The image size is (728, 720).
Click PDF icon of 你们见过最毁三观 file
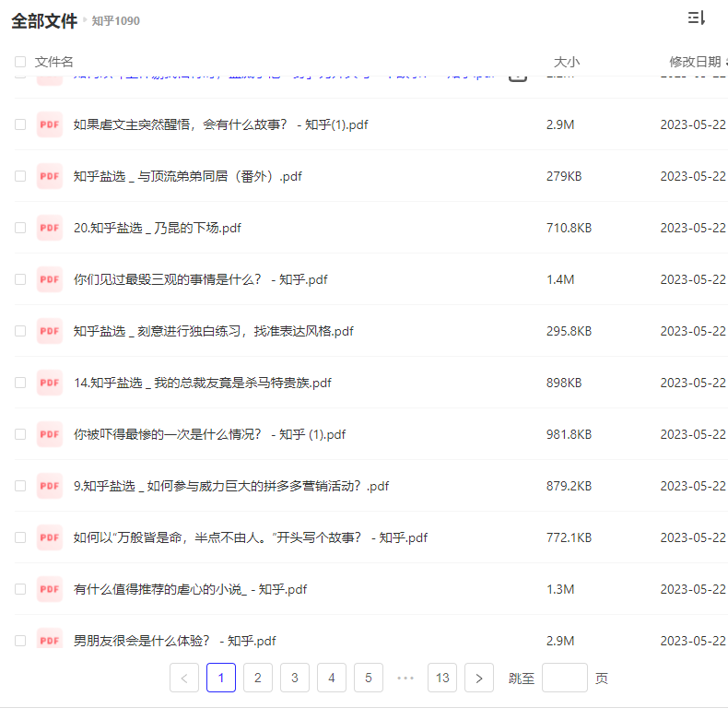[50, 279]
